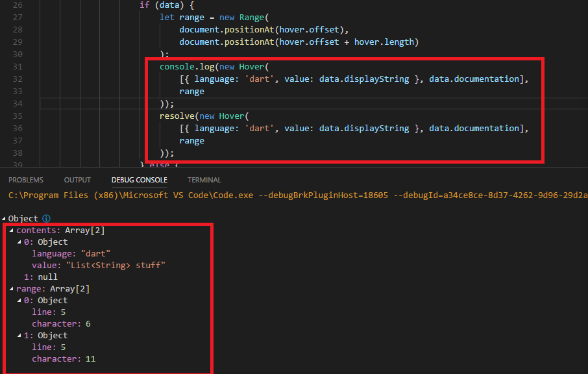This screenshot has height=374, width=588.
Task: Click 'let range = new Range(' on line 27
Action: coord(214,18)
